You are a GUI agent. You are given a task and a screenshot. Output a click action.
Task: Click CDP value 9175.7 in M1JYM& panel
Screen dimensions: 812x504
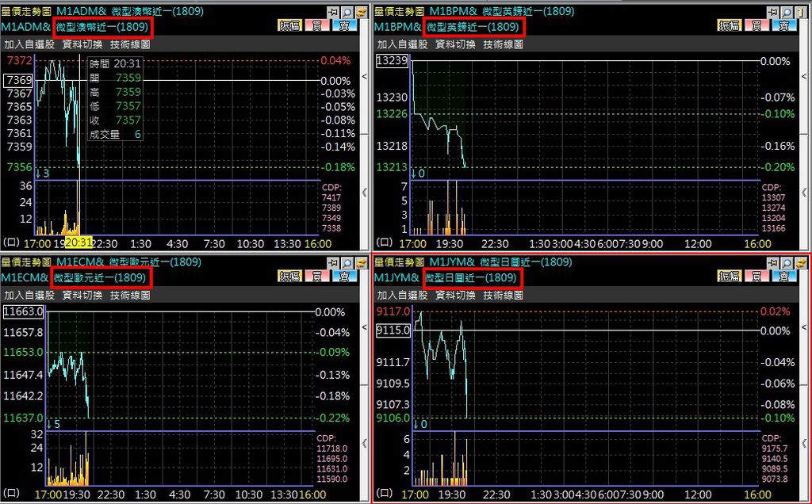[775, 448]
